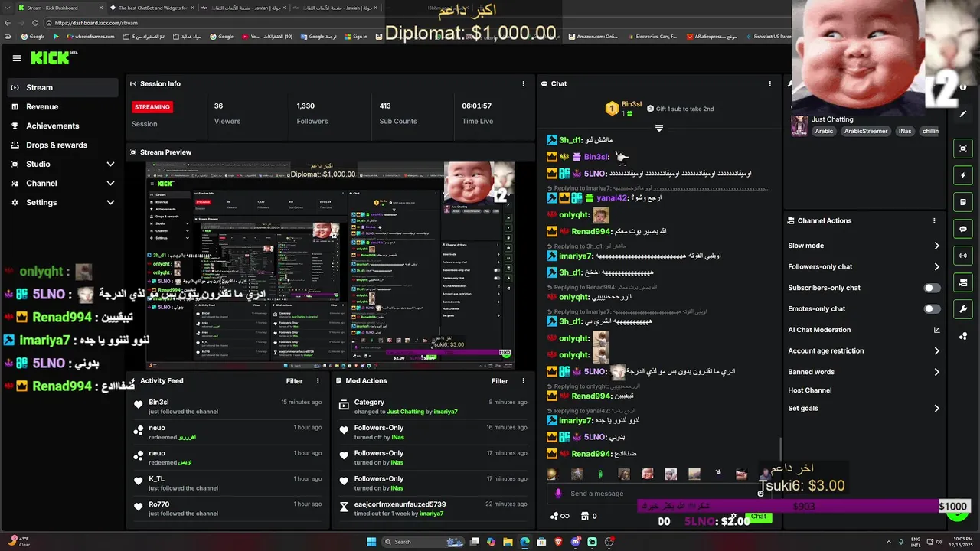The width and height of the screenshot is (980, 551).
Task: Switch to The best ChatBot and Widgets tab
Action: click(151, 8)
